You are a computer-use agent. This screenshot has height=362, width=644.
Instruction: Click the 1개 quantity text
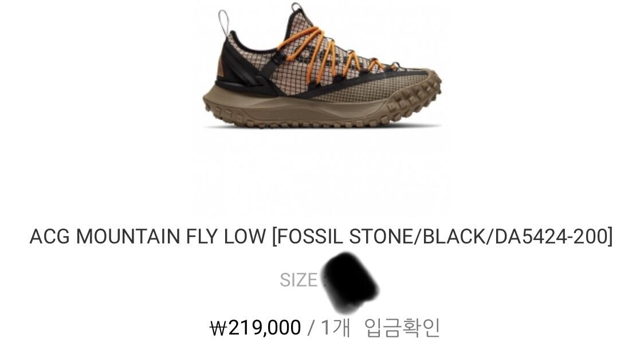pos(335,328)
